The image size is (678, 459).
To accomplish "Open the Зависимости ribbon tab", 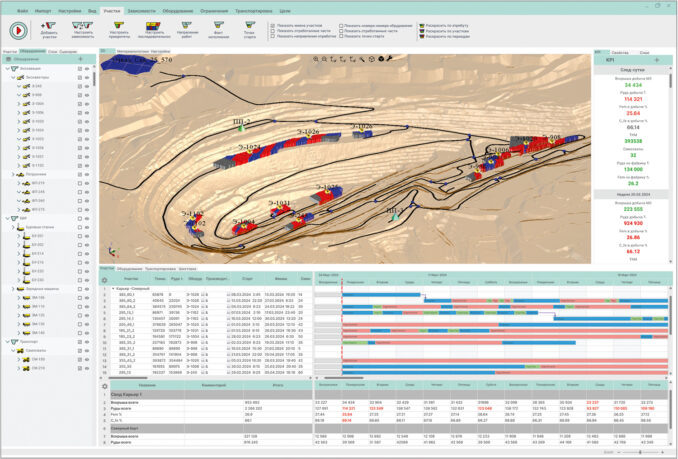I will [141, 11].
